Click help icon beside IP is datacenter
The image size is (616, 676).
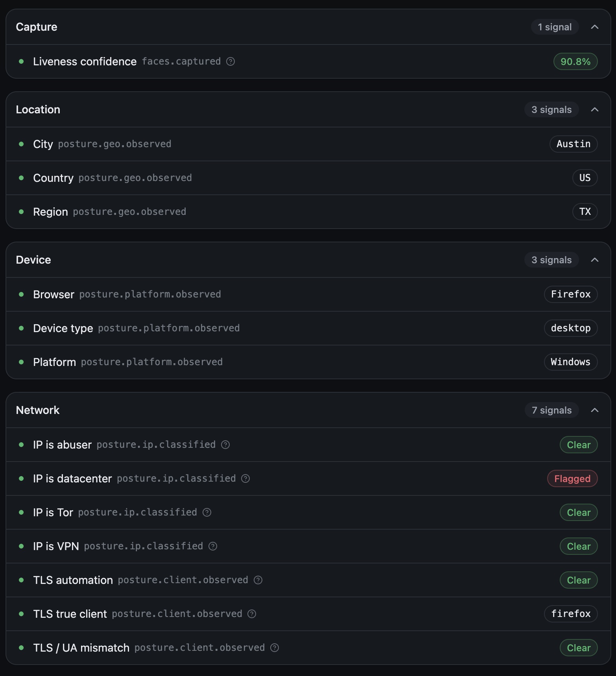coord(245,478)
